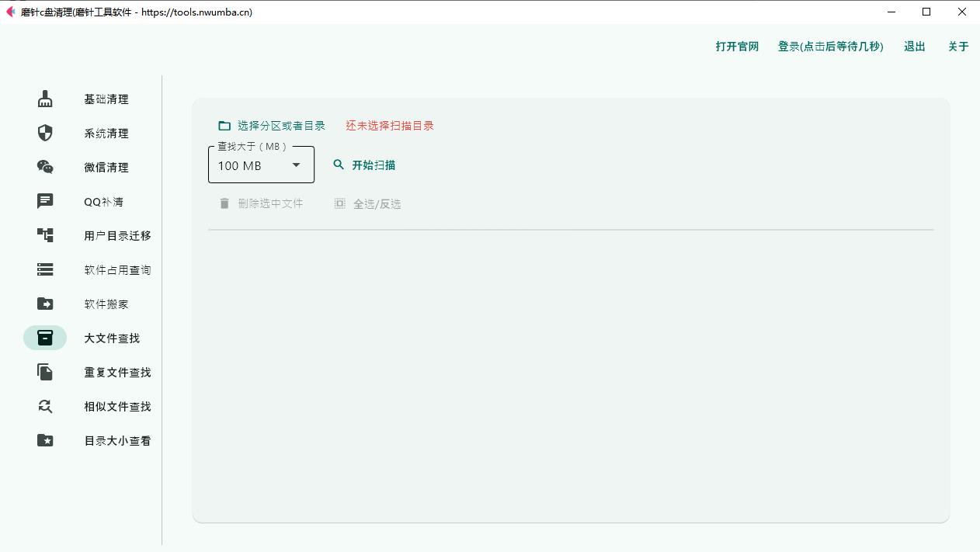Screen dimensions: 980x552
Task: Click the 重复文件查找 copy icon
Action: pyautogui.click(x=44, y=372)
